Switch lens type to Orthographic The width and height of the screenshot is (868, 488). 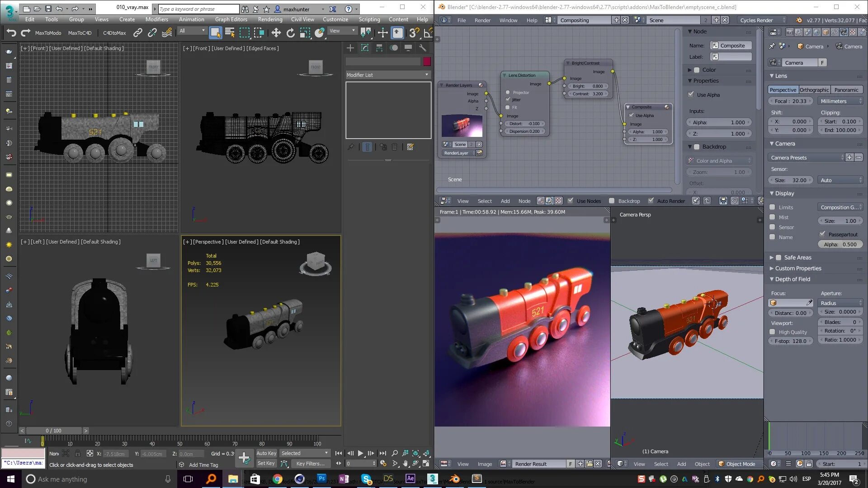pos(814,90)
